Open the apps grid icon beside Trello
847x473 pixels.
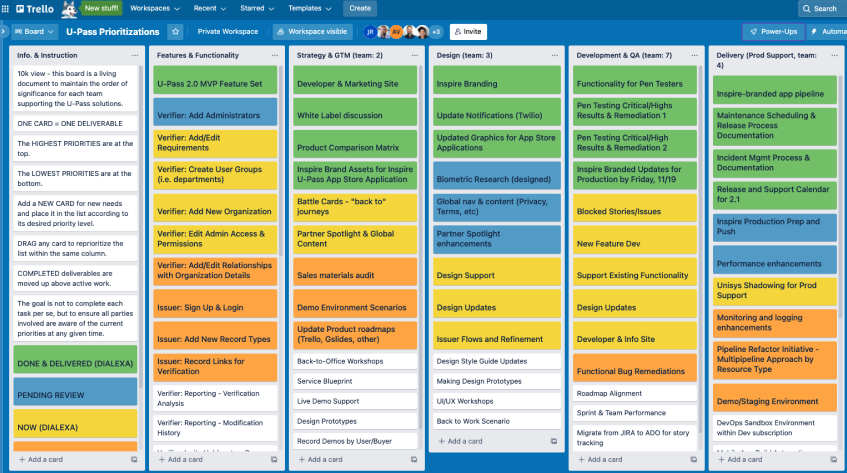5,9
